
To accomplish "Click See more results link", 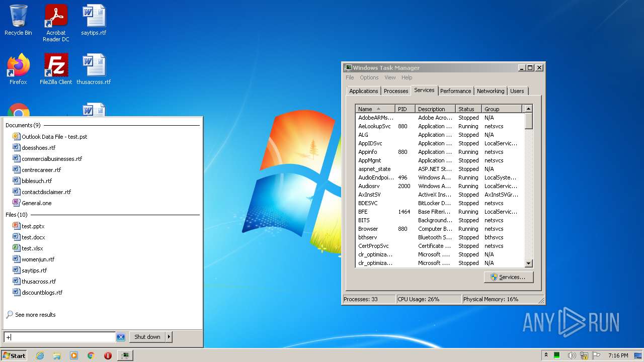I will pos(35,315).
